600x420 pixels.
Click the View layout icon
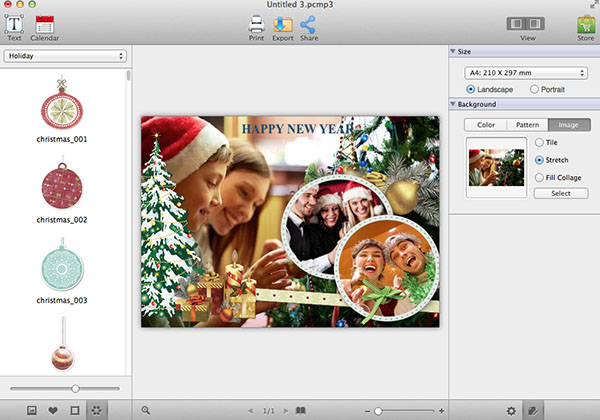(526, 24)
